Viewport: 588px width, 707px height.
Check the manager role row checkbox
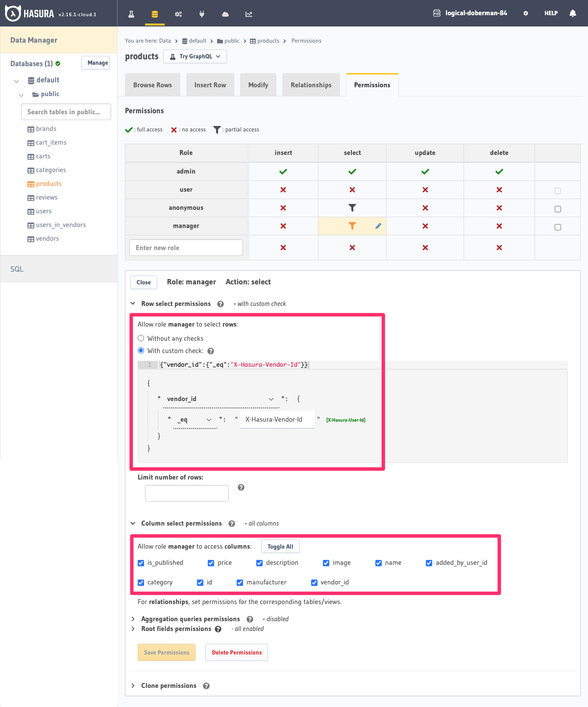click(x=558, y=227)
